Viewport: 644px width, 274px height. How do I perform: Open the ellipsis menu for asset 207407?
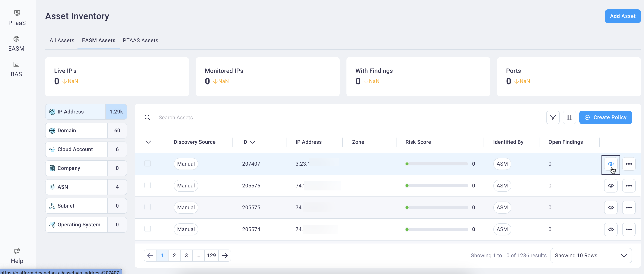(629, 164)
